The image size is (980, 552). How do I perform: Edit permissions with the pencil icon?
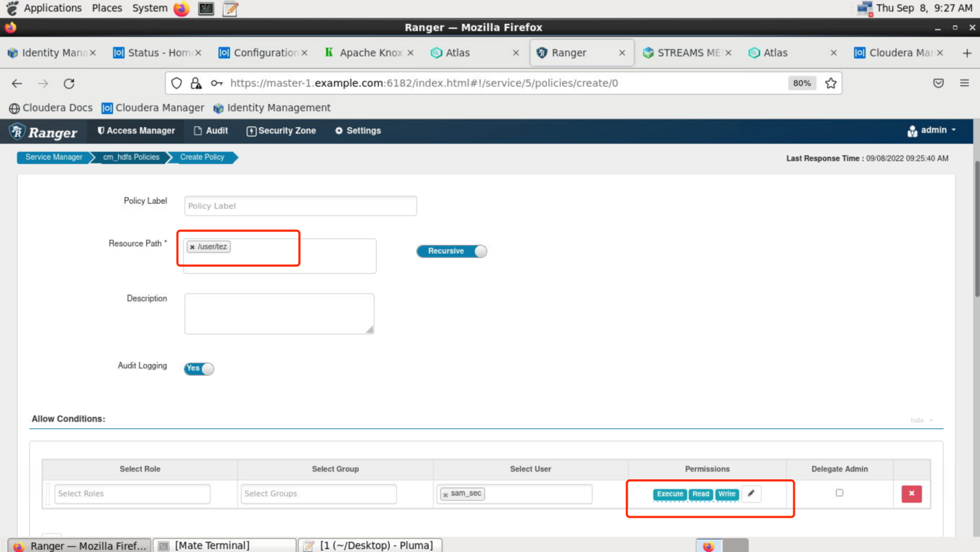tap(751, 494)
